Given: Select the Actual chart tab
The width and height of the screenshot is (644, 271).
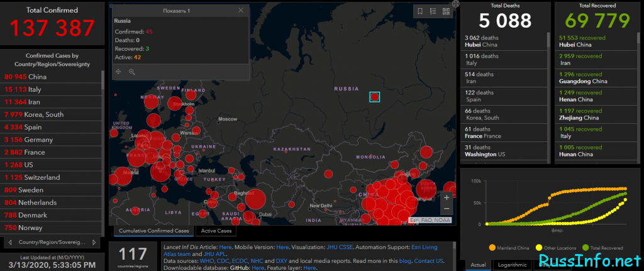Looking at the screenshot, I should 478,265.
